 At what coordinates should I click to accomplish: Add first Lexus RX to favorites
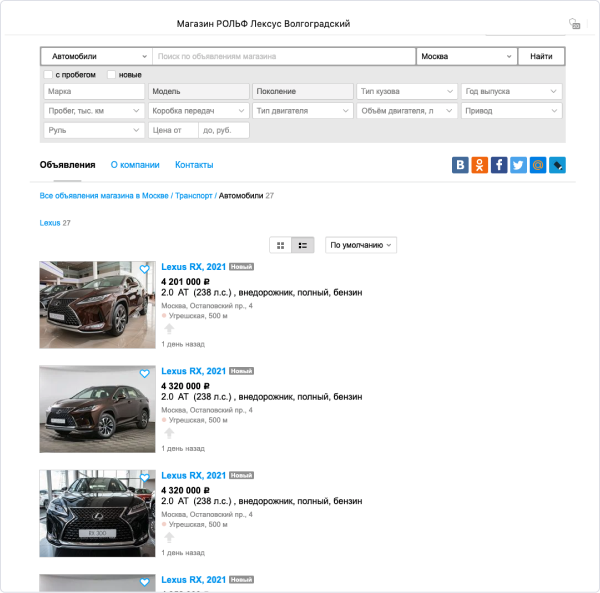pos(145,269)
